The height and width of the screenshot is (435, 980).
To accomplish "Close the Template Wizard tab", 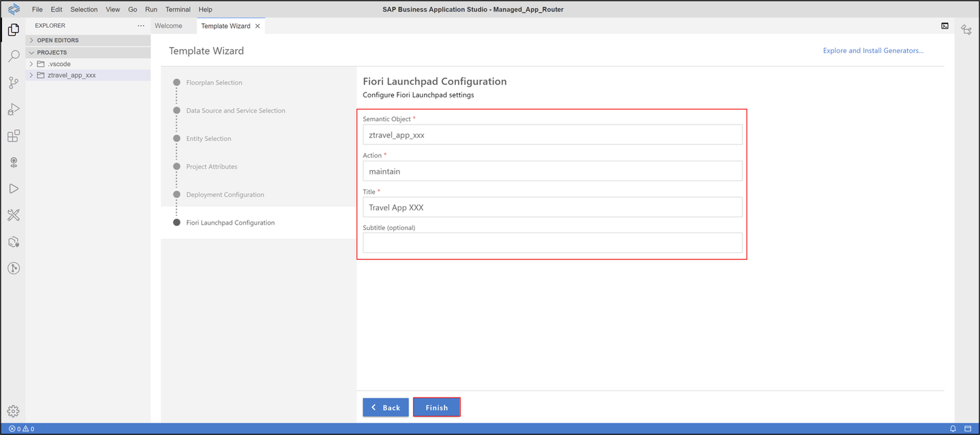I will pos(257,26).
